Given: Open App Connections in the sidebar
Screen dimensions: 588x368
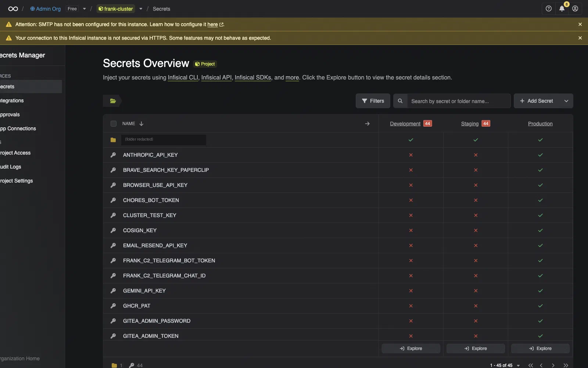Looking at the screenshot, I should [31, 128].
